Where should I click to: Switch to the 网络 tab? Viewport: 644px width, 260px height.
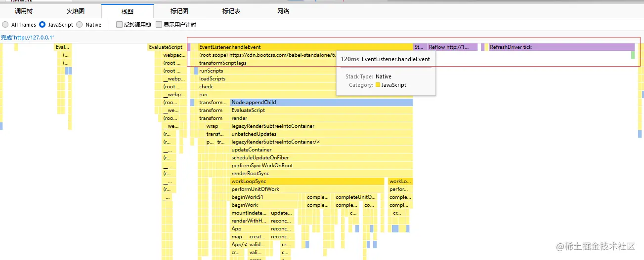pos(283,11)
